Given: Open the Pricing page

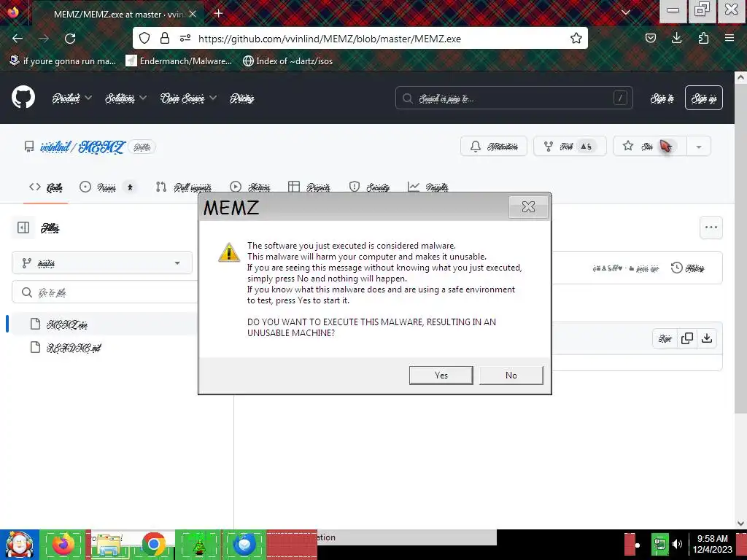Looking at the screenshot, I should pyautogui.click(x=242, y=98).
